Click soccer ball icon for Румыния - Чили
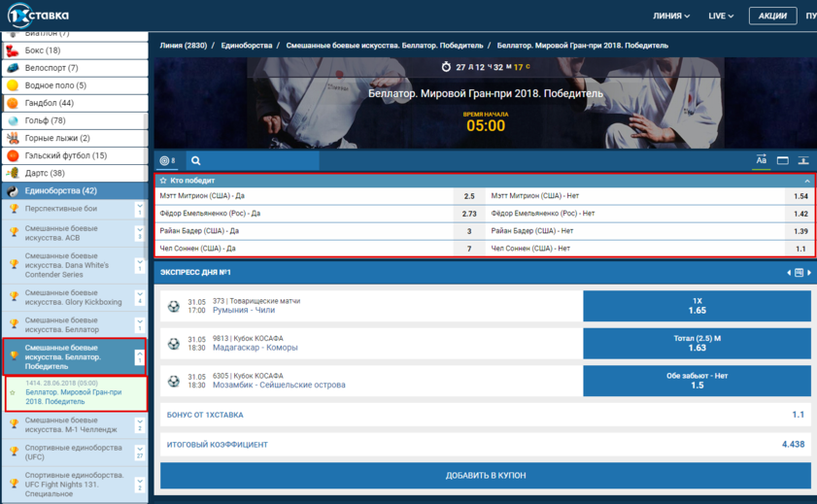Viewport: 817px width, 504px height. [174, 306]
